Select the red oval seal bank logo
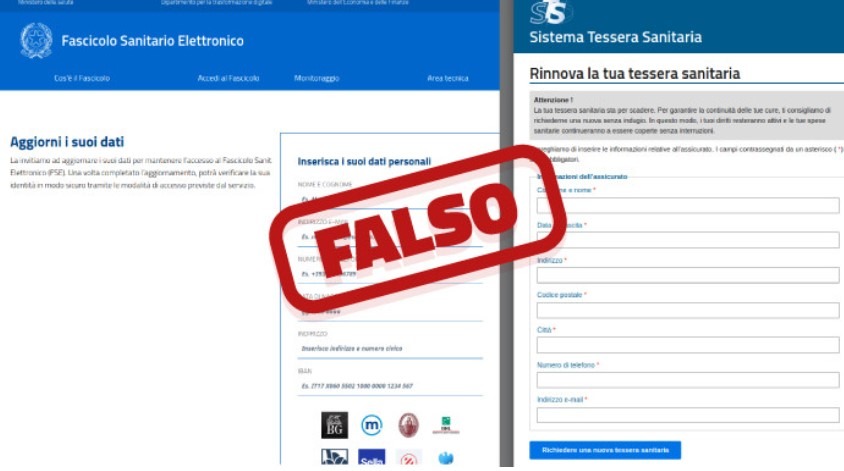 click(x=409, y=425)
